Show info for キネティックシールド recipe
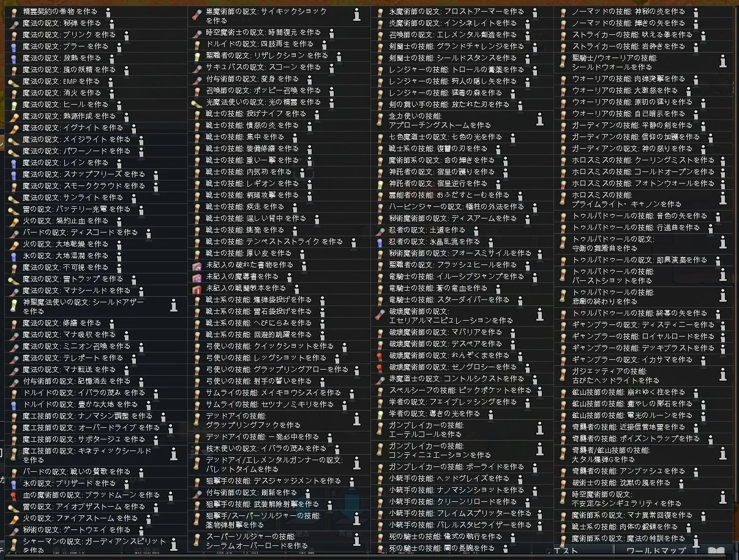 (x=174, y=454)
